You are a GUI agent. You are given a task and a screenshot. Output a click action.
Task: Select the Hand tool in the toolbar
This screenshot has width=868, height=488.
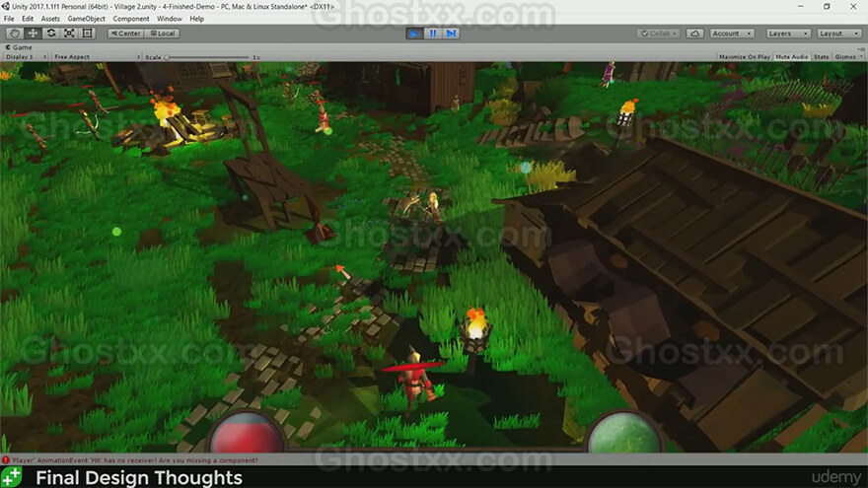[15, 34]
